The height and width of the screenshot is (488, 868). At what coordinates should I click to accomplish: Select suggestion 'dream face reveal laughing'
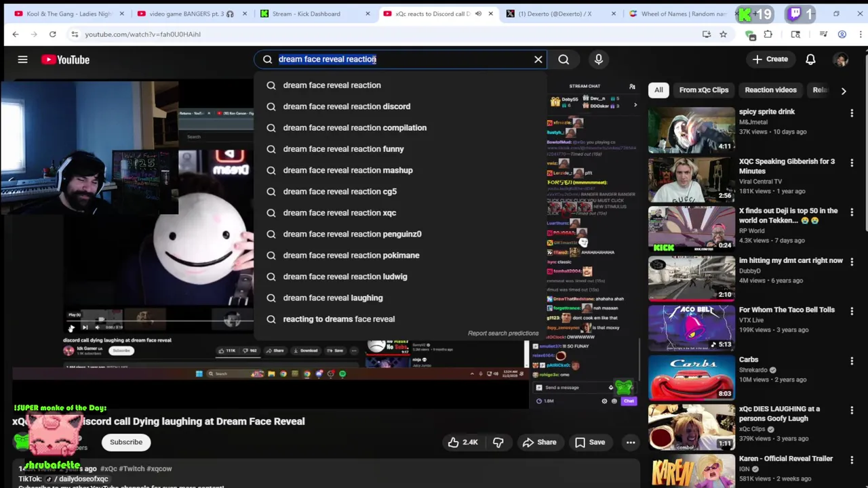pyautogui.click(x=400, y=298)
